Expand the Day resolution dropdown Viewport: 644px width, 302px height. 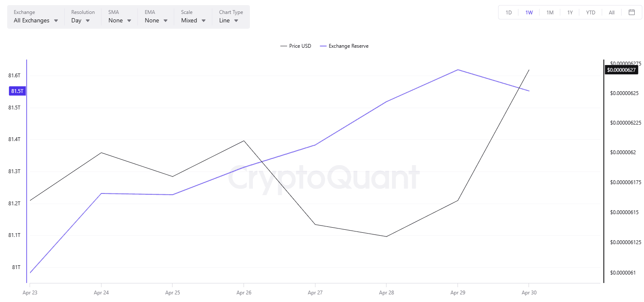(x=77, y=20)
